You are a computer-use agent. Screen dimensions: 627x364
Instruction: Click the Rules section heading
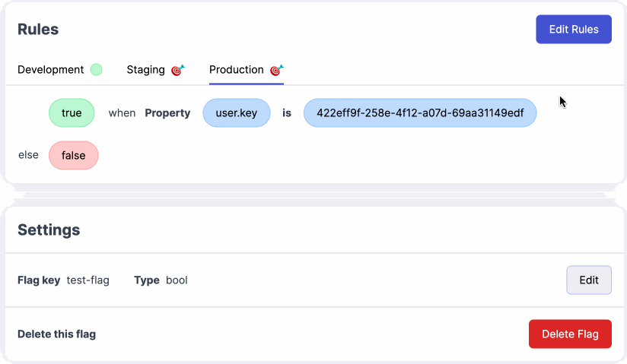tap(38, 29)
